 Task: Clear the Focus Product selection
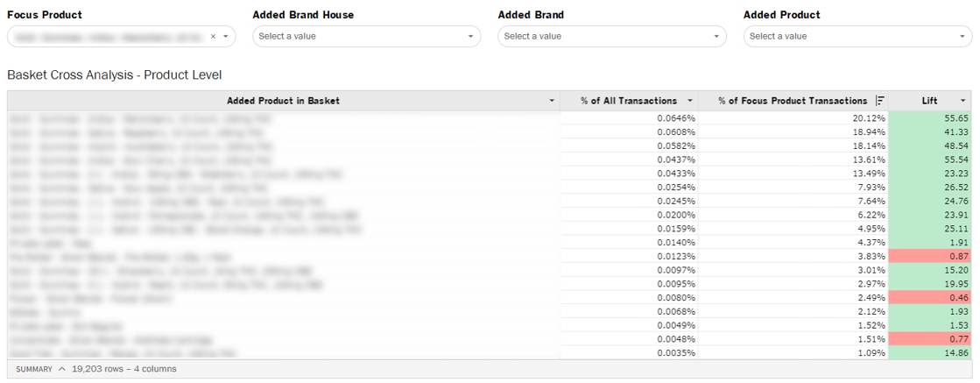(213, 37)
